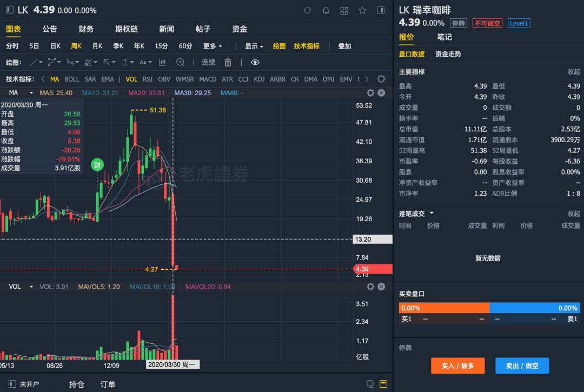584x392 pixels.
Task: Add LK to favorites with the star icon
Action: click(x=363, y=10)
